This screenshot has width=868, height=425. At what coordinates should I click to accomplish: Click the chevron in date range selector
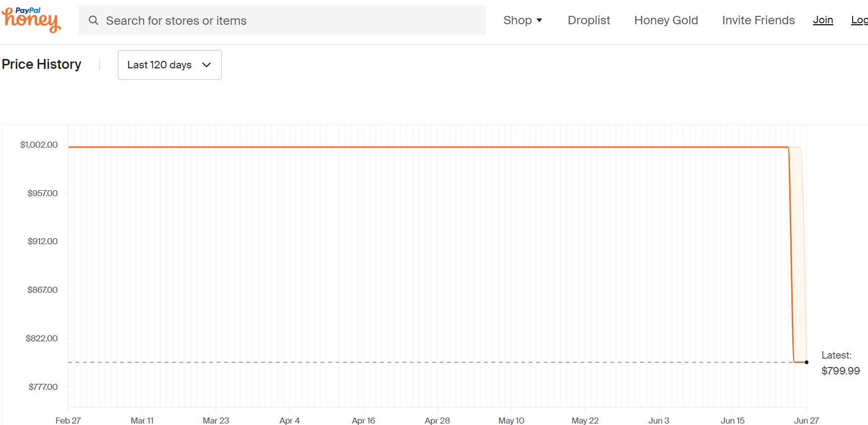tap(206, 65)
